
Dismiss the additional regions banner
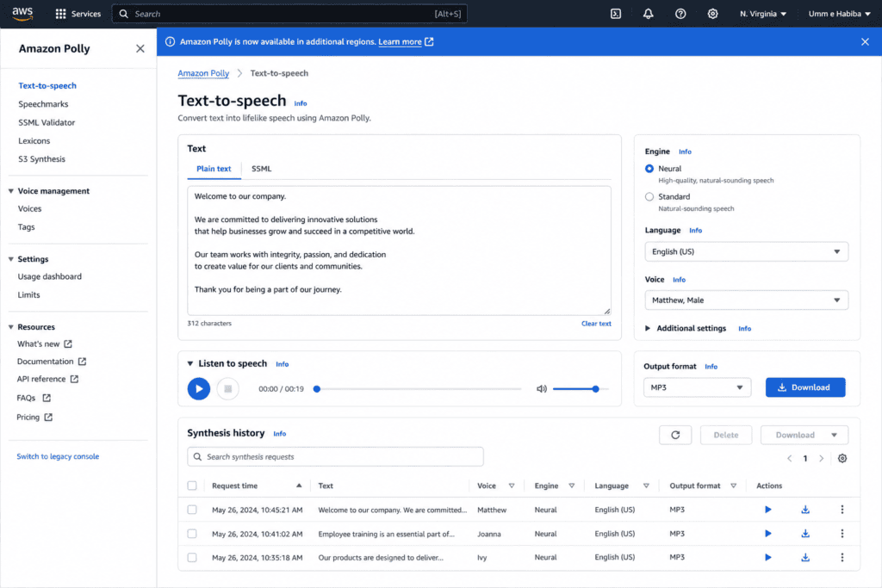(x=865, y=41)
